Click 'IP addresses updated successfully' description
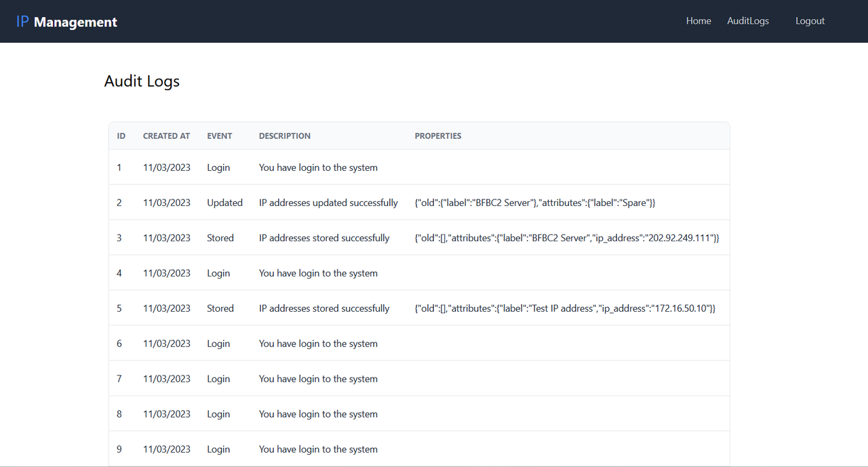This screenshot has height=467, width=868. click(x=328, y=203)
